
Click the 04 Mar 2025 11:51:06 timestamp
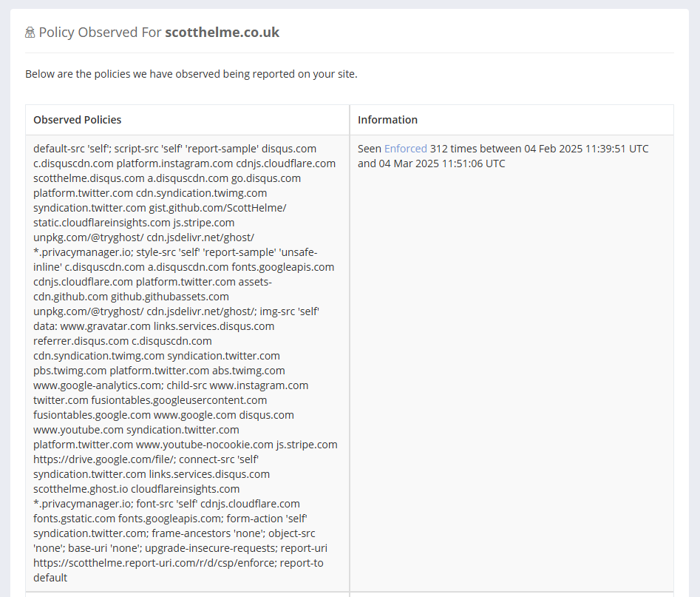(x=442, y=163)
